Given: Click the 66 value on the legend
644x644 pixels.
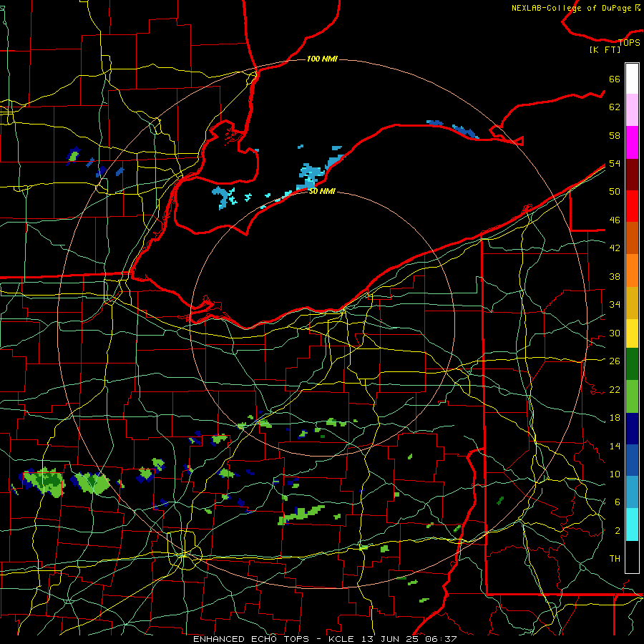Looking at the screenshot, I should tap(615, 79).
